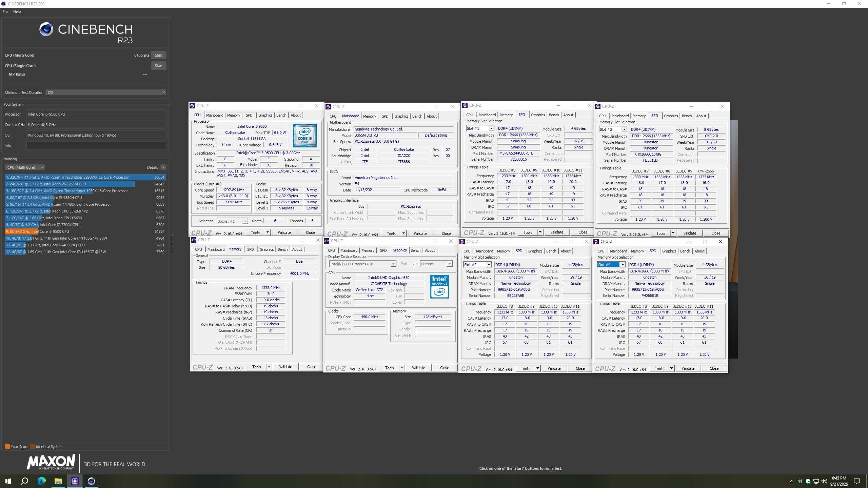Image resolution: width=868 pixels, height=488 pixels.
Task: Open the About tab in the Slot #3 window
Action: point(701,116)
